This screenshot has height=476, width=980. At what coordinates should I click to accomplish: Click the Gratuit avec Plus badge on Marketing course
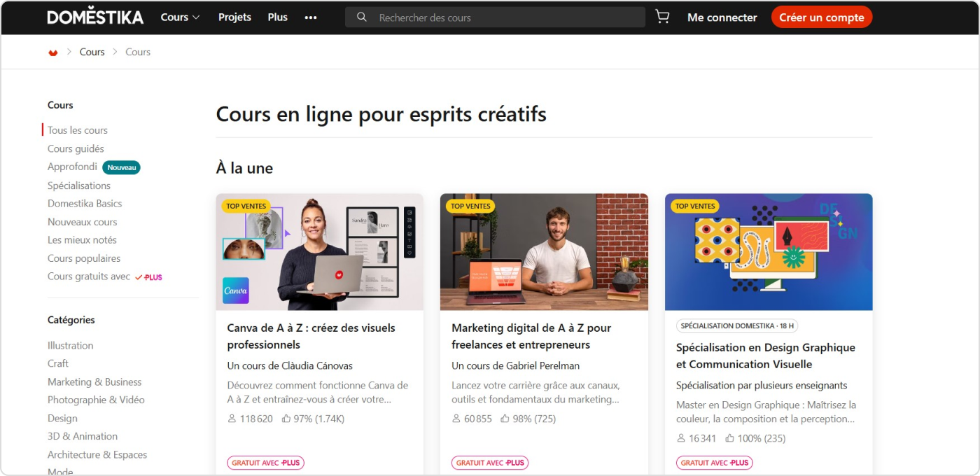point(490,463)
